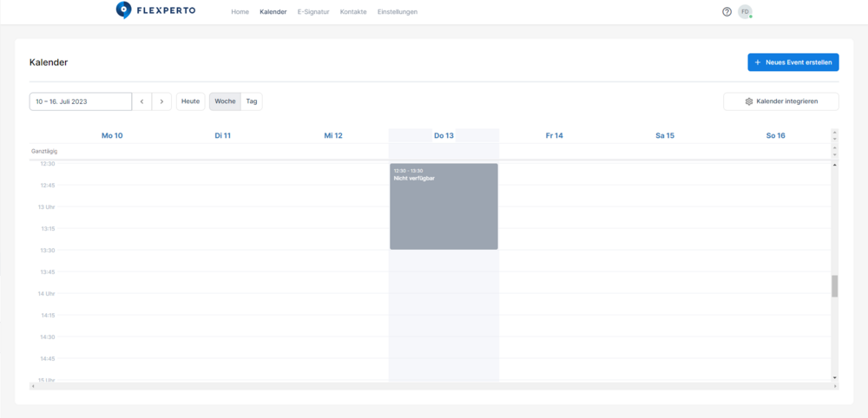Click the vertical scrollbar up arrow
Image resolution: width=868 pixels, height=418 pixels.
(x=835, y=164)
